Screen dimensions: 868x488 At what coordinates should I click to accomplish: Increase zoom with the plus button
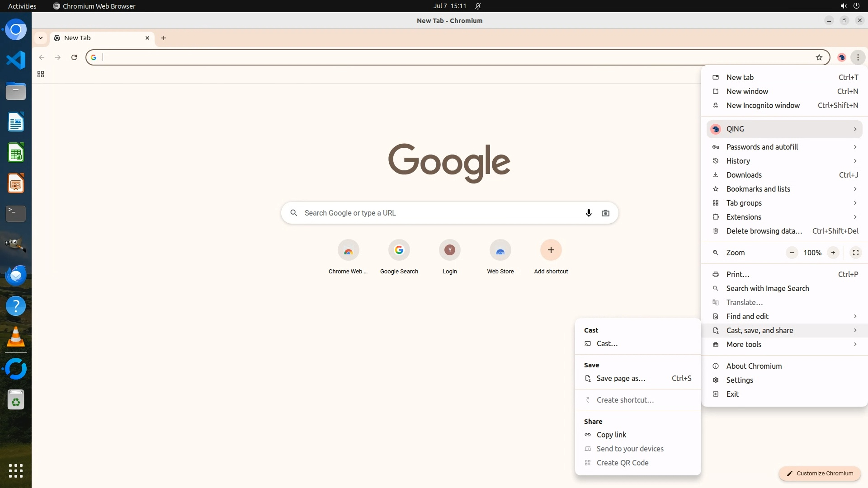833,253
